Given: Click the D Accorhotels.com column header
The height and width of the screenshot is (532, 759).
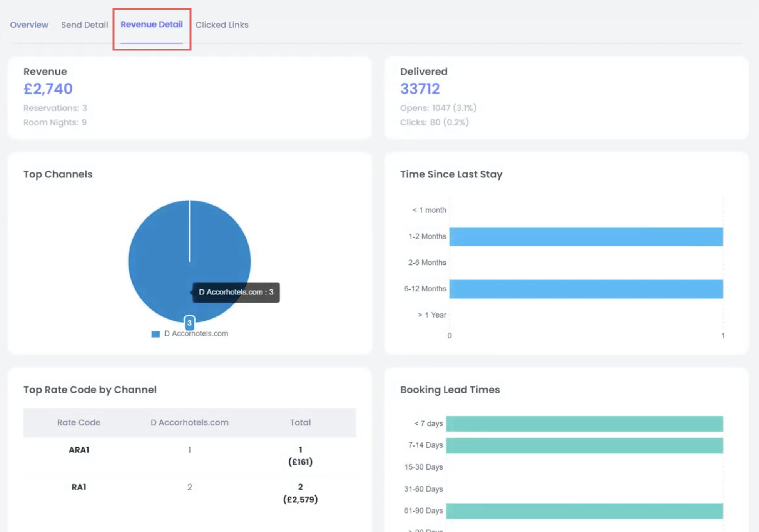Looking at the screenshot, I should pyautogui.click(x=189, y=422).
